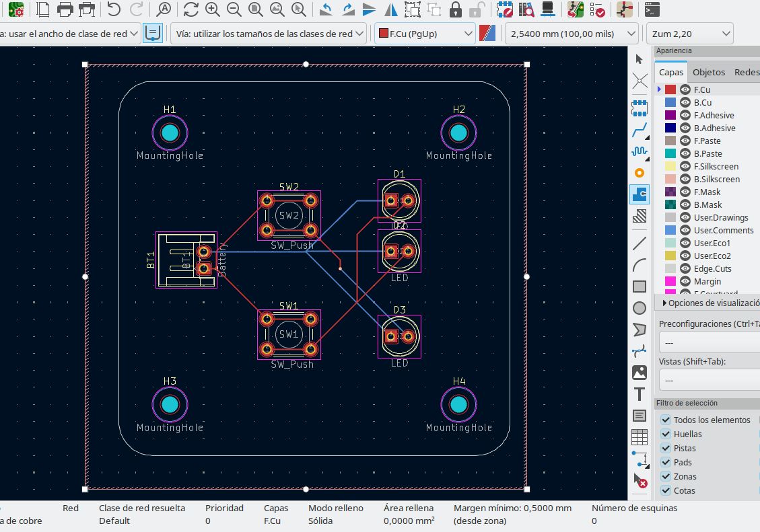Hide the B.Cu layer with eye icon
The width and height of the screenshot is (760, 532).
click(x=685, y=103)
